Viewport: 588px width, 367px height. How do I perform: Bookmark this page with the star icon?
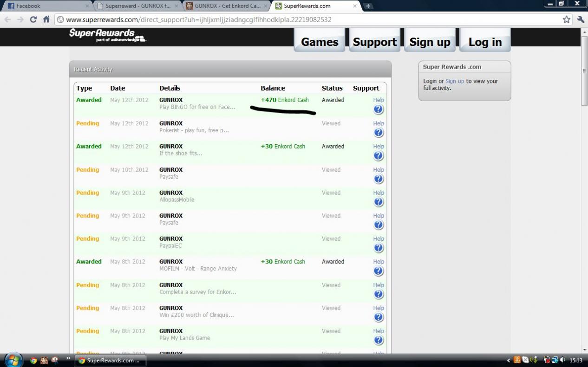coord(566,19)
